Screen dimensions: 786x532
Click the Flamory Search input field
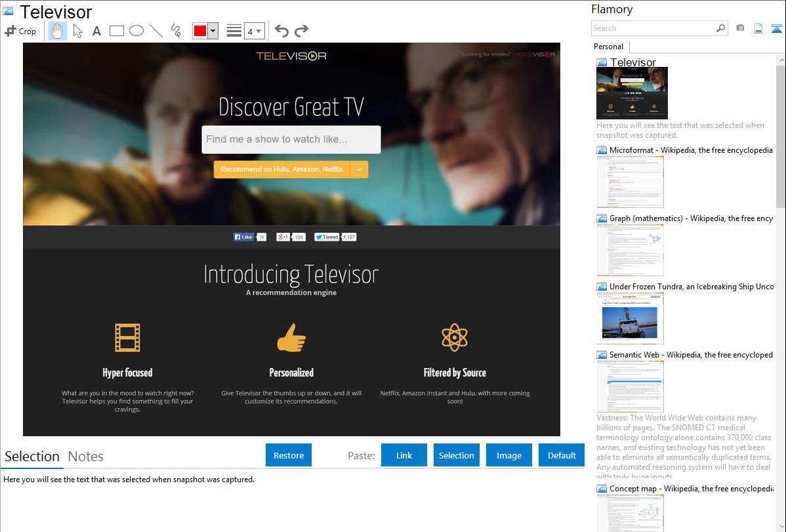653,28
